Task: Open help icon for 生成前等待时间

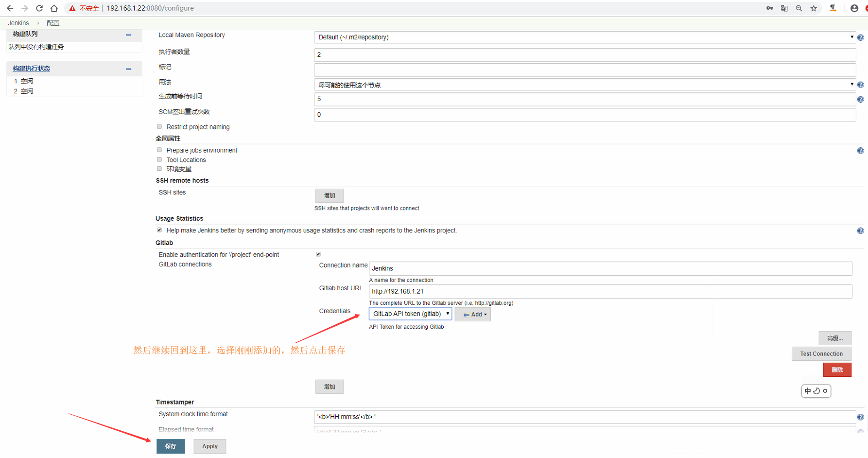Action: click(860, 99)
